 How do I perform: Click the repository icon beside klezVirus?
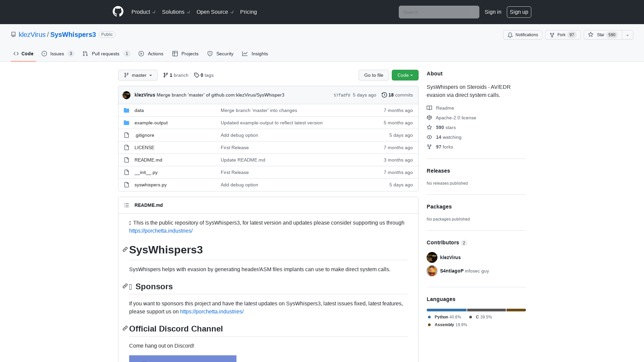click(x=13, y=35)
